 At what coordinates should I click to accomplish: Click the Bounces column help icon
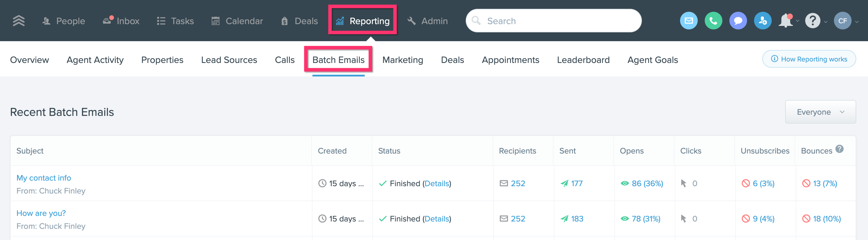point(840,149)
